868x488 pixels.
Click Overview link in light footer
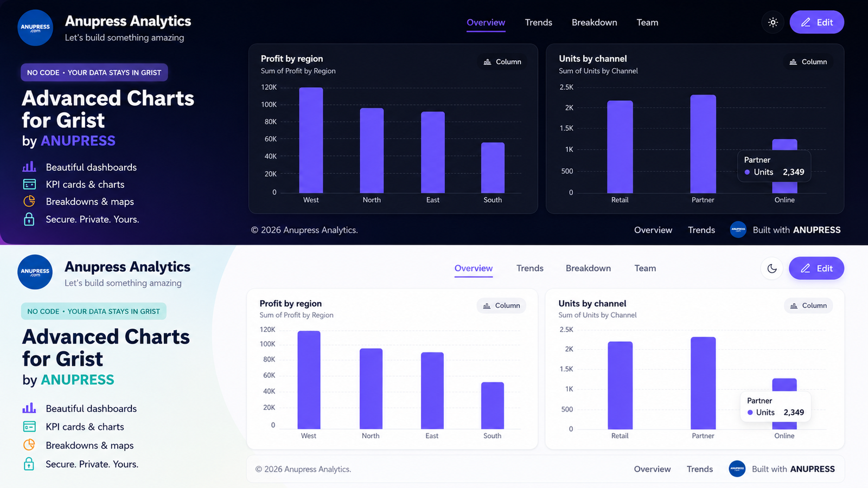click(652, 469)
